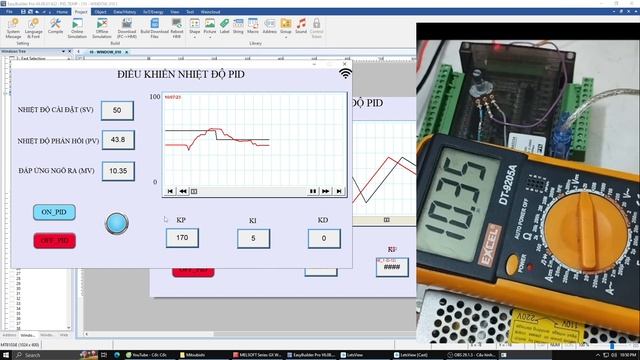The height and width of the screenshot is (360, 640).
Task: Edit KI value field 5
Action: click(x=253, y=238)
